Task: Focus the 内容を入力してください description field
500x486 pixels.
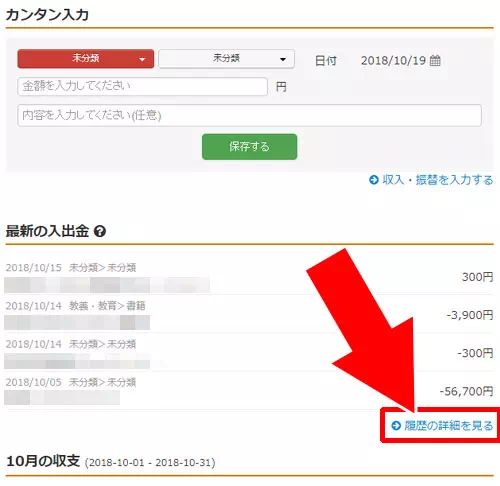Action: tap(249, 115)
